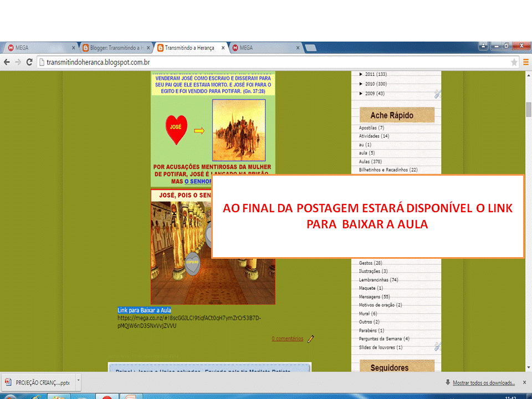Expand the 2010 (330) archive year
The width and height of the screenshot is (532, 399).
tap(361, 84)
